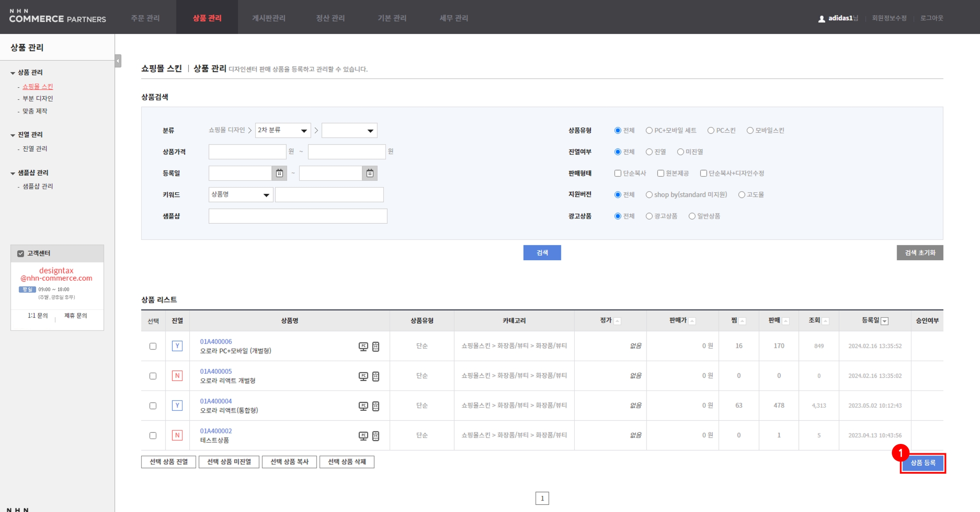The width and height of the screenshot is (980, 512).
Task: Open the 2차 분류 dropdown
Action: [282, 130]
